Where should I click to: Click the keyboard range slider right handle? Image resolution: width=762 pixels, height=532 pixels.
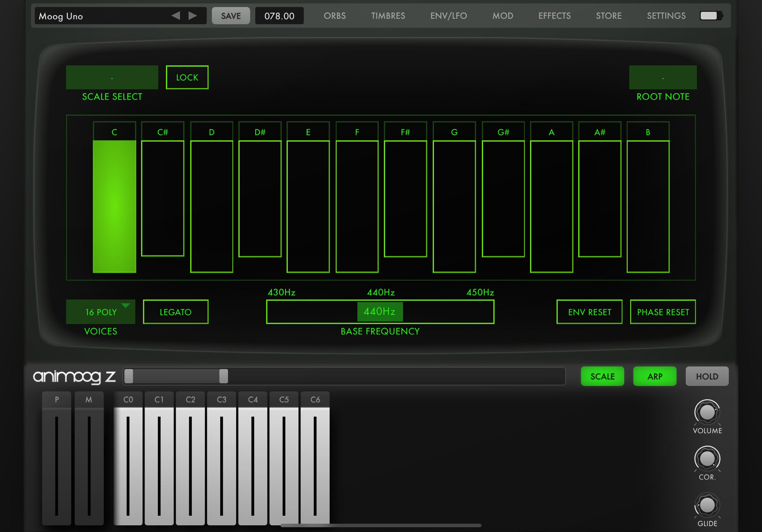224,376
